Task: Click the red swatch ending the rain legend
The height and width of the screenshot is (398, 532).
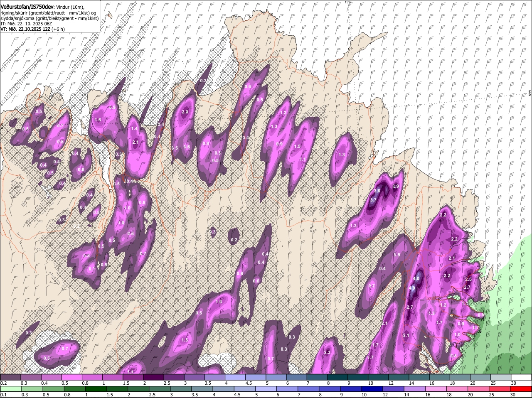Action: (521, 389)
